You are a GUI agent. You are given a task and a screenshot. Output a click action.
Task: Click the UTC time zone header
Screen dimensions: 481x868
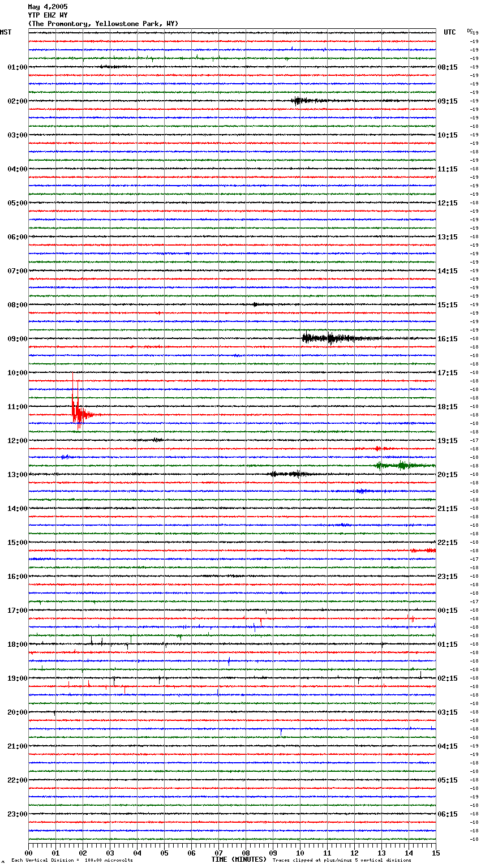click(x=450, y=32)
